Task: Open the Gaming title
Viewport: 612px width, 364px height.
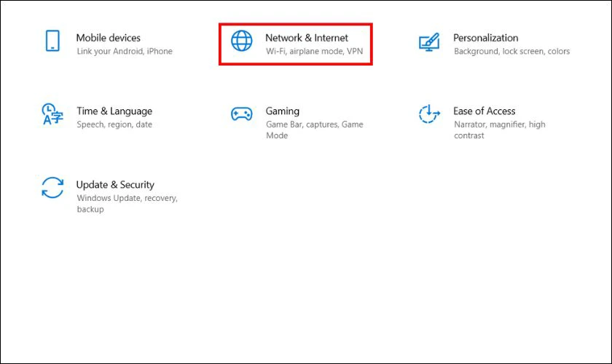Action: click(283, 111)
